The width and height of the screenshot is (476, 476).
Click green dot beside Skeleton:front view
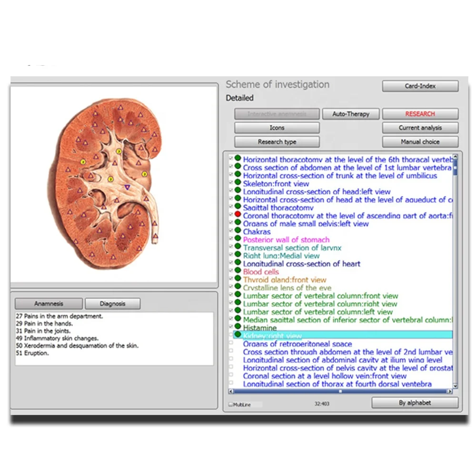click(238, 182)
